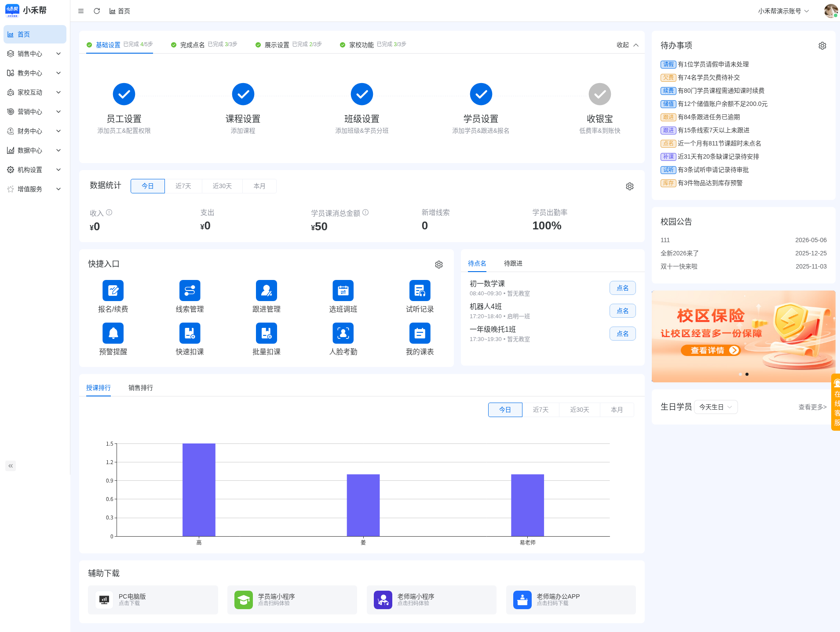
Task: Click 查看详情 on 校区保险 banner
Action: click(711, 350)
